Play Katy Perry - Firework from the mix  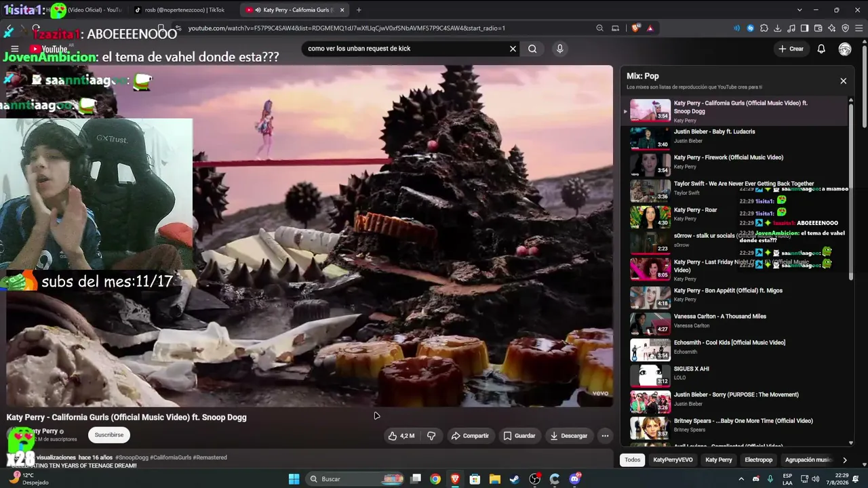click(x=736, y=163)
